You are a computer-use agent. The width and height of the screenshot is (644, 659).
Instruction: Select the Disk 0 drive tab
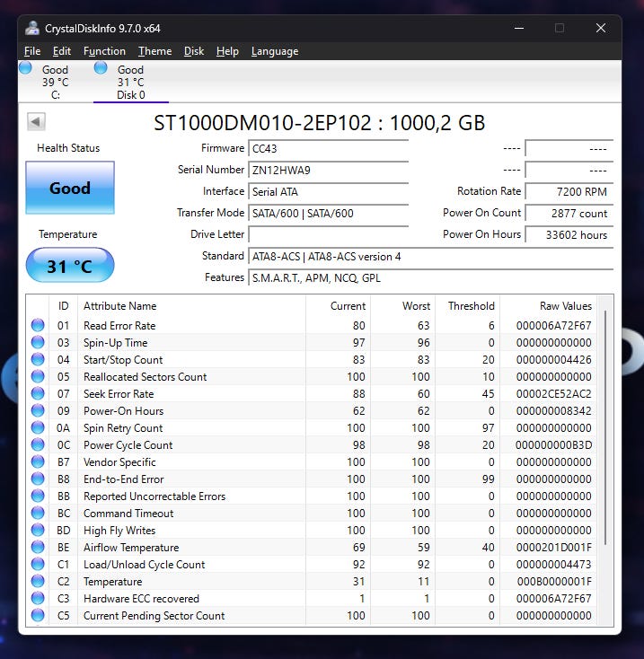[x=131, y=82]
